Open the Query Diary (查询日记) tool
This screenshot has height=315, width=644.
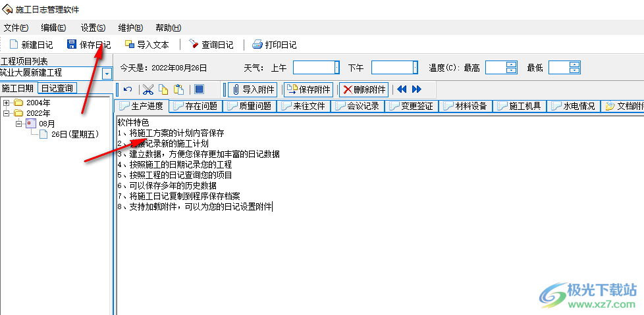pos(211,45)
